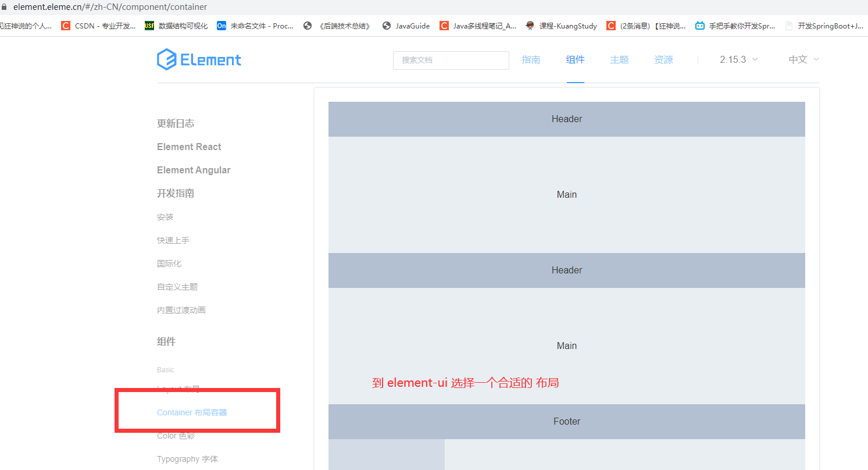This screenshot has height=470, width=868.
Task: Click the lock icon in the address bar
Action: pos(4,7)
